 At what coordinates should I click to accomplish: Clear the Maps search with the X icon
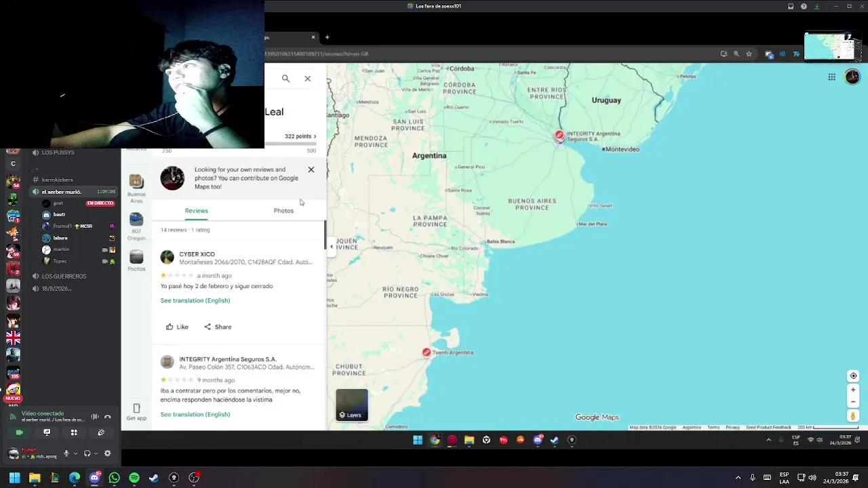[x=307, y=79]
